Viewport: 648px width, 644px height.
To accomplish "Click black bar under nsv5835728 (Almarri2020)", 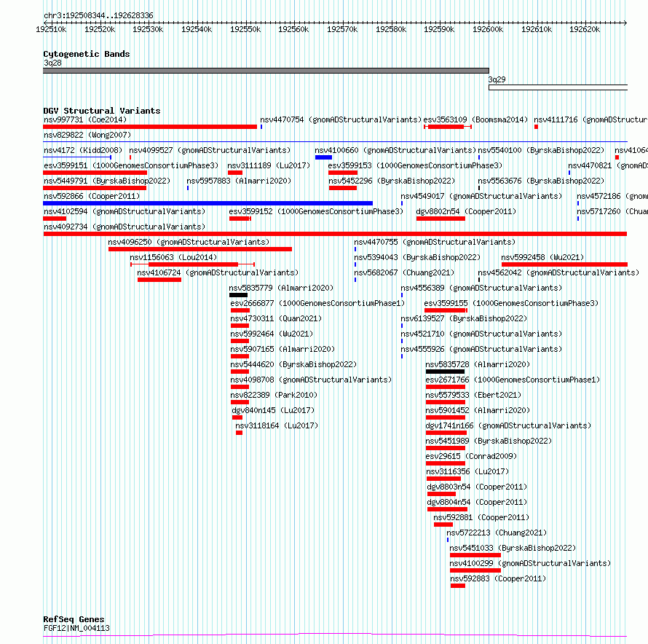I will [445, 372].
